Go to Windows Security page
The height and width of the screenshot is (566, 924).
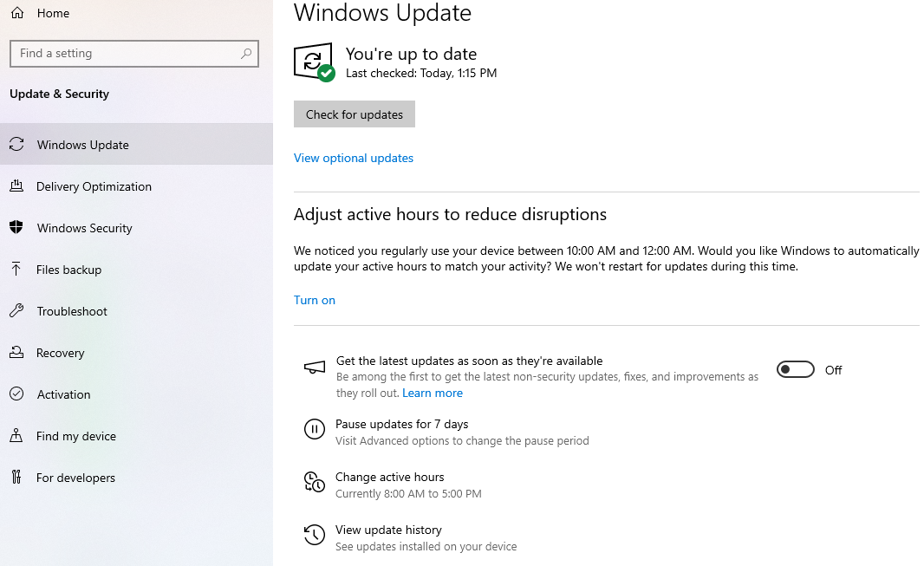pyautogui.click(x=136, y=228)
